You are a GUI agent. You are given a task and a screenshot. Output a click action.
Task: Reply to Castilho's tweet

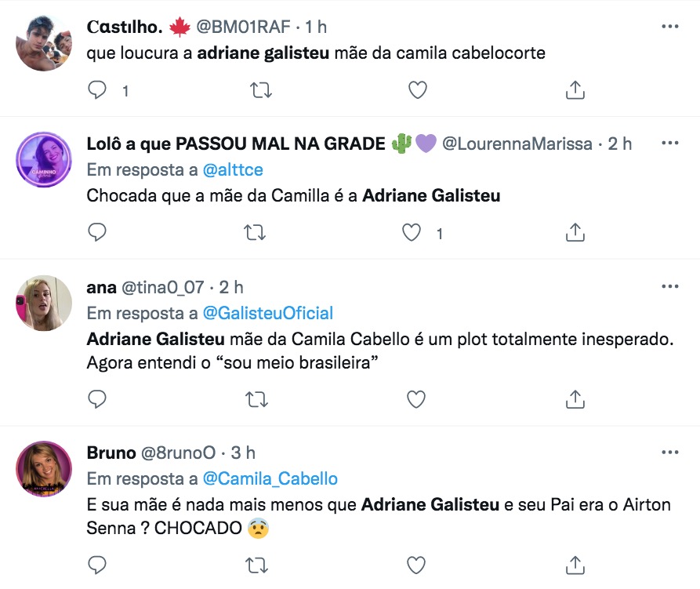pyautogui.click(x=97, y=90)
